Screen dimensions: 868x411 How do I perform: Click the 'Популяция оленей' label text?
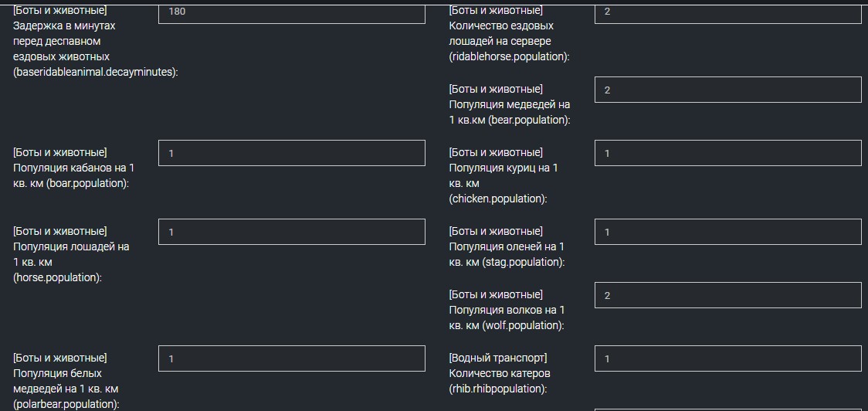pyautogui.click(x=507, y=246)
